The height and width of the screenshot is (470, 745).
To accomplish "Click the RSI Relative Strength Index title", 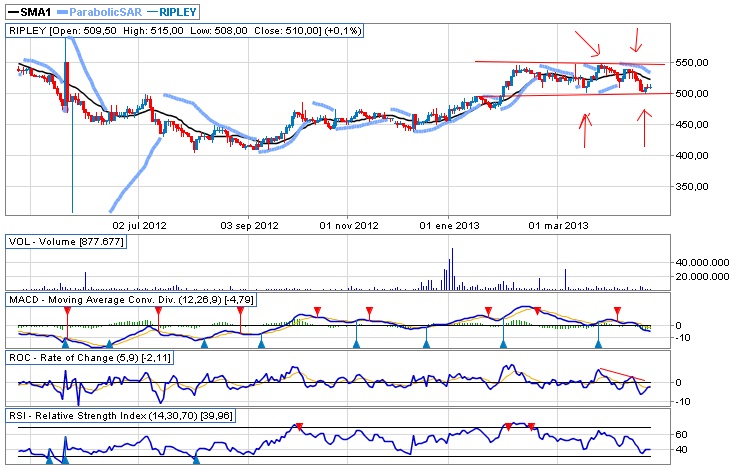I will click(x=121, y=416).
